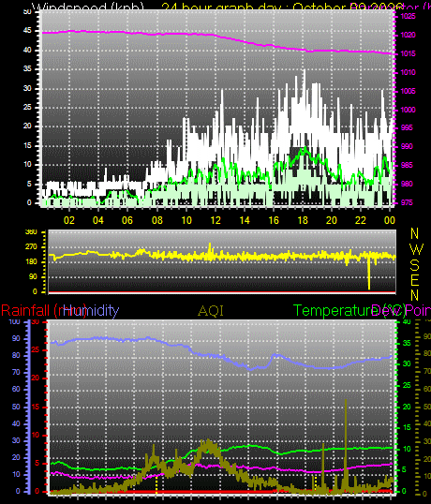Click the 1010 barometer axis value
Image resolution: width=431 pixels, height=504 pixels.
[408, 73]
